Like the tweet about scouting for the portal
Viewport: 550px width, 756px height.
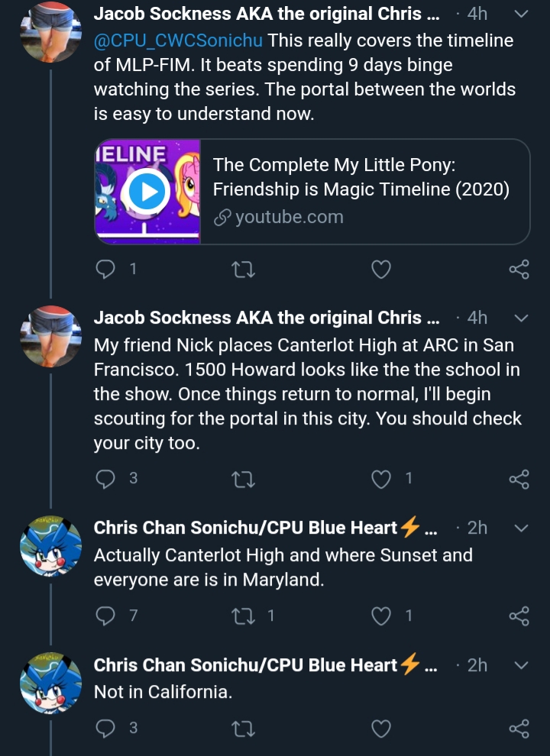coord(380,479)
